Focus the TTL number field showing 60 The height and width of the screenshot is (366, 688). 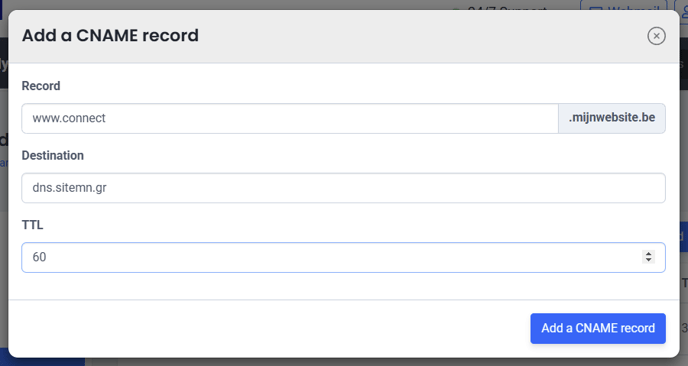344,257
